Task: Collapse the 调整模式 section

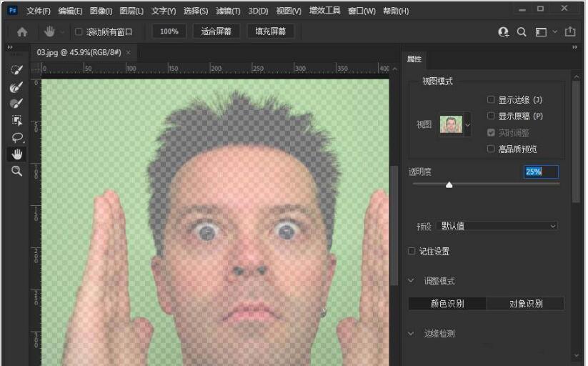Action: [x=412, y=281]
